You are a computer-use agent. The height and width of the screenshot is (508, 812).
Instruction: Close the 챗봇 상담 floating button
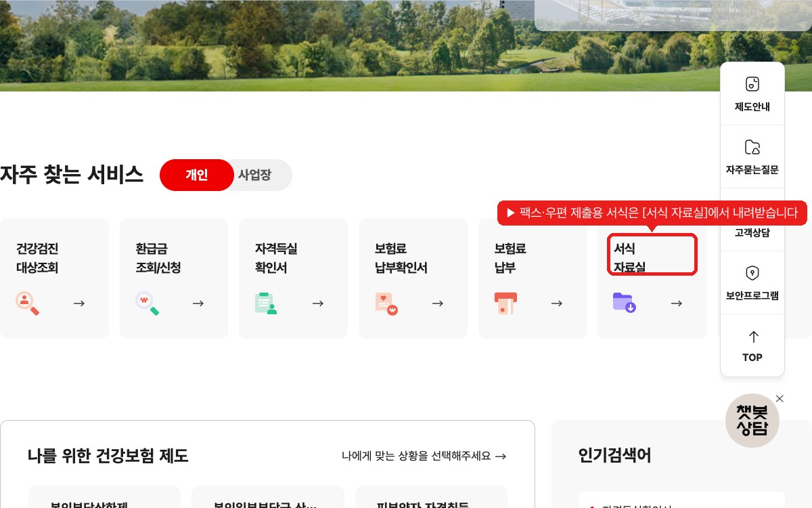point(780,398)
